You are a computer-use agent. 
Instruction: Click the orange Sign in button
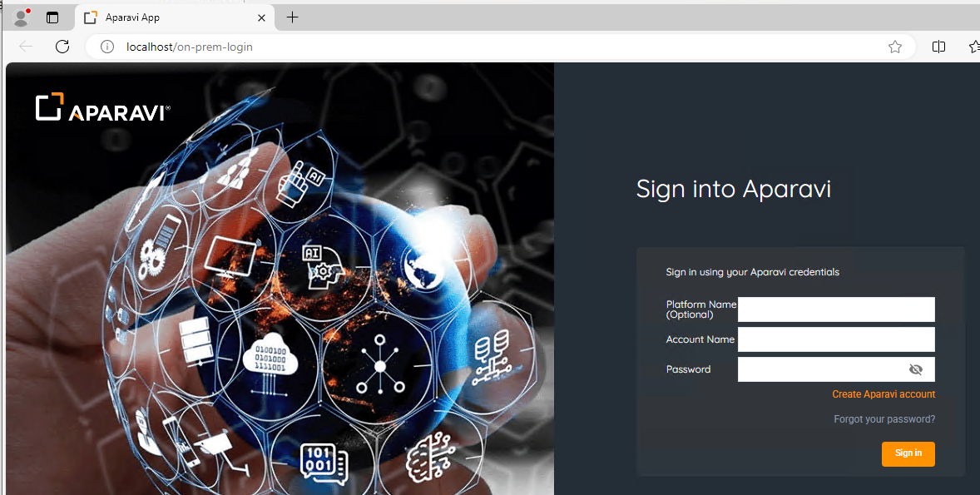(908, 453)
